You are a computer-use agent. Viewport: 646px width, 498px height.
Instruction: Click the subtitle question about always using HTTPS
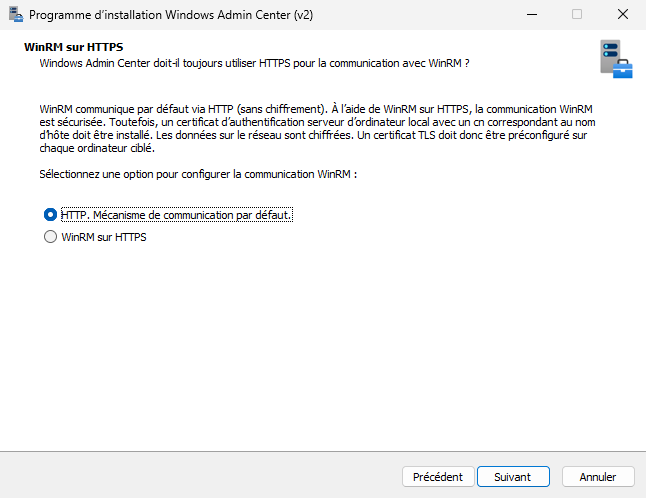point(254,63)
